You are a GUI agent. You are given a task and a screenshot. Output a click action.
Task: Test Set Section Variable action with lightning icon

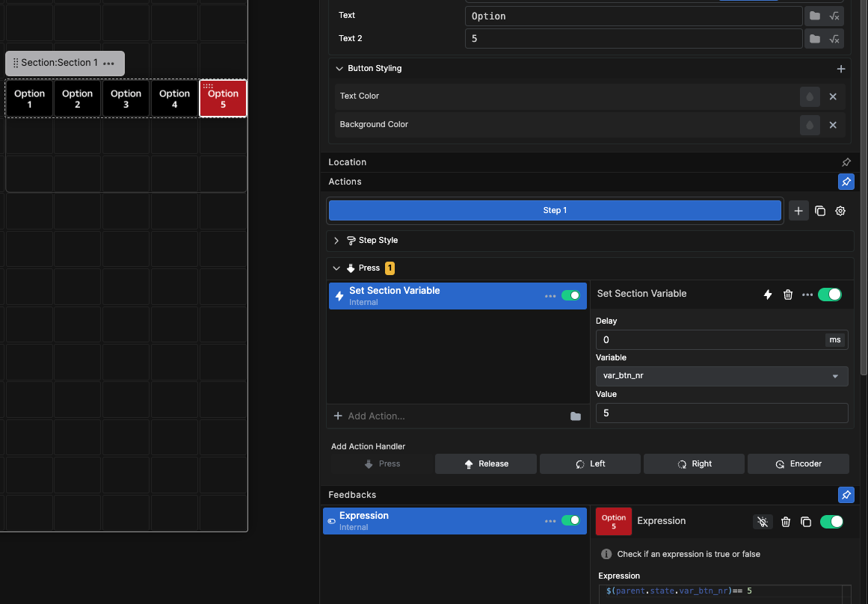tap(767, 295)
